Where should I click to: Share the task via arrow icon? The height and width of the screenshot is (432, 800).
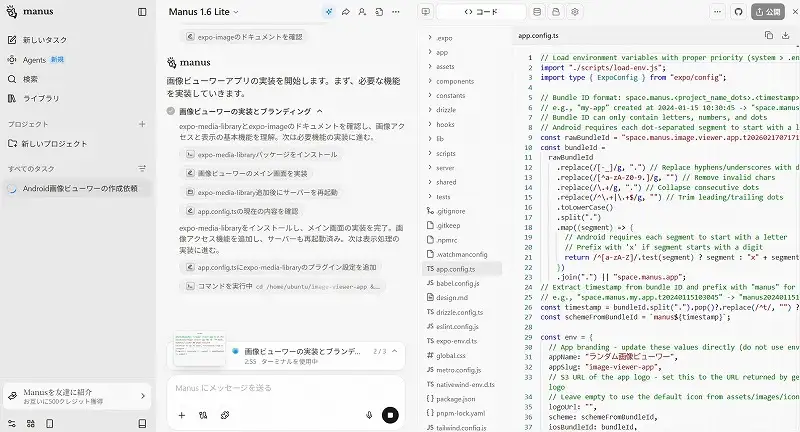tap(345, 12)
